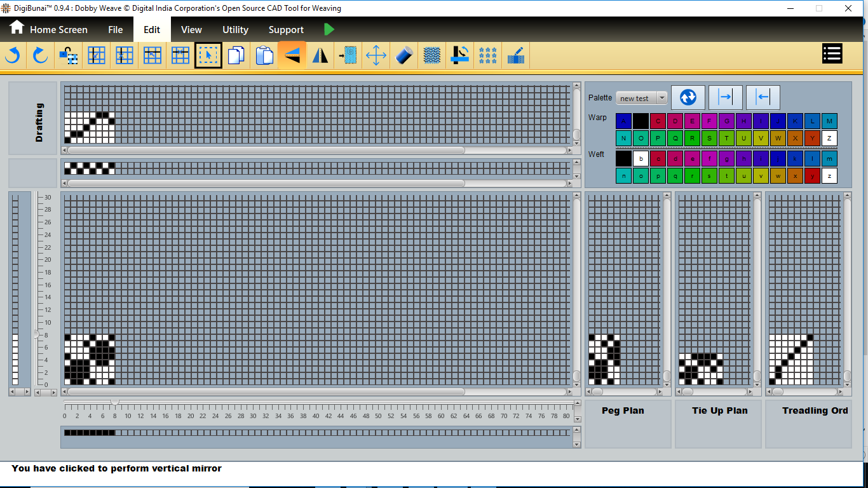Click the Undo arrow icon
Screen dimensions: 868x488
coord(12,56)
